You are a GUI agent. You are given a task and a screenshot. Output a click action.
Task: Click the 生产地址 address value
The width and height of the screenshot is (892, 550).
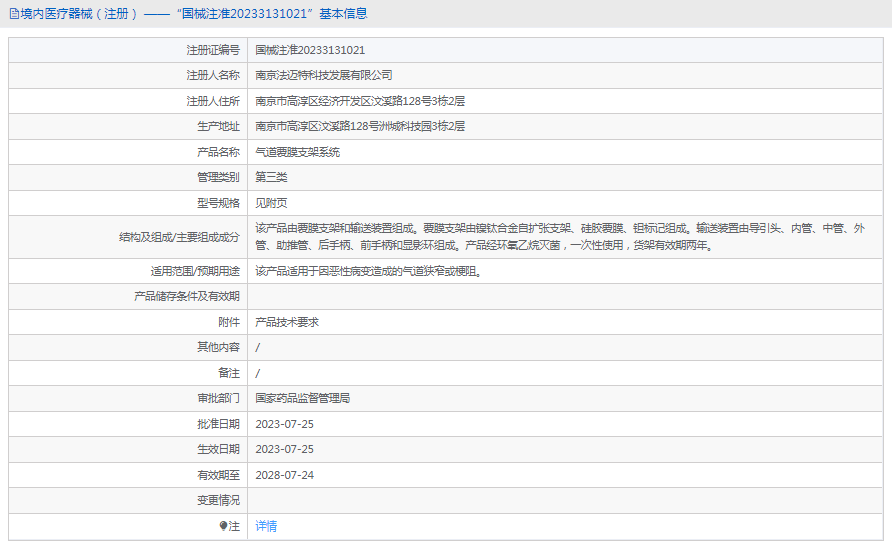pyautogui.click(x=360, y=126)
